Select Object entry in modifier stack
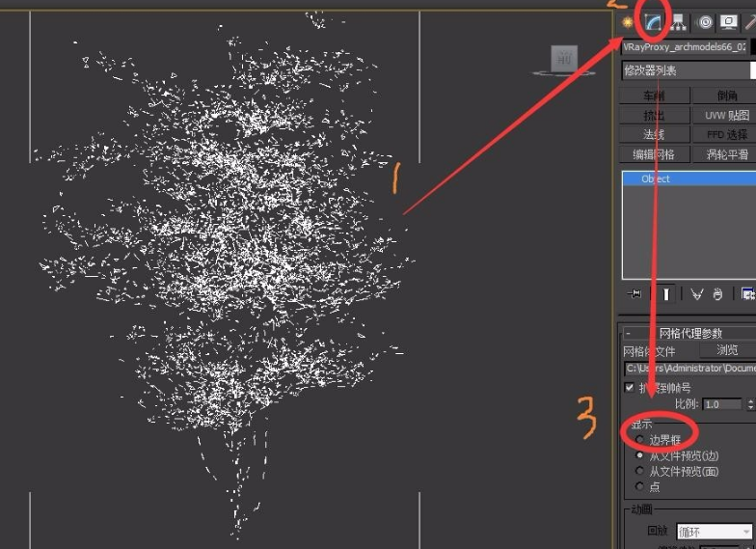 pos(688,178)
